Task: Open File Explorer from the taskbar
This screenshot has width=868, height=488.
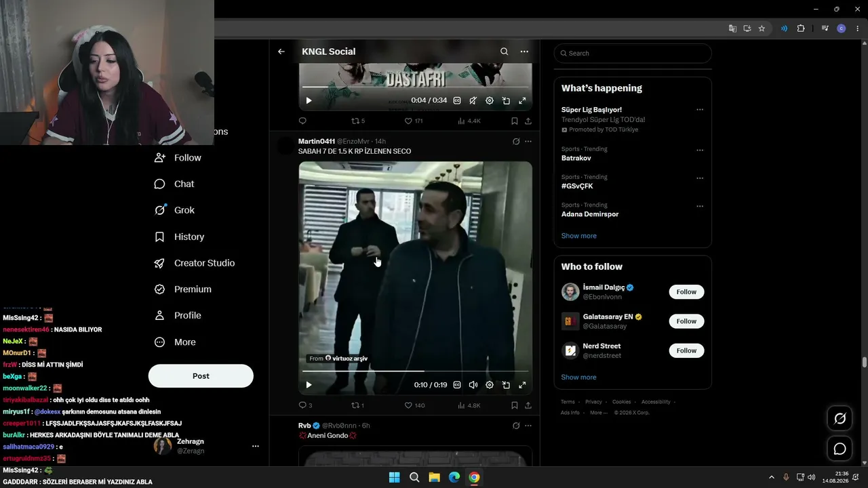Action: (434, 477)
